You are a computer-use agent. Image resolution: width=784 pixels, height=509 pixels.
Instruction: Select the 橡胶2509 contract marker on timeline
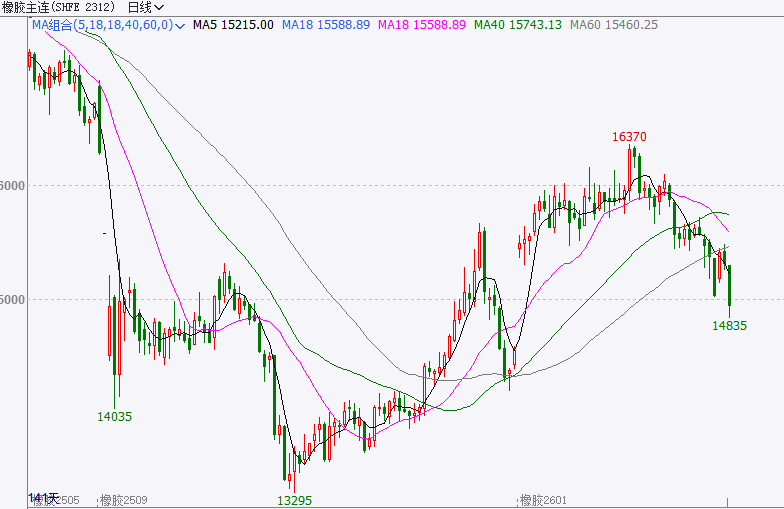coord(123,500)
